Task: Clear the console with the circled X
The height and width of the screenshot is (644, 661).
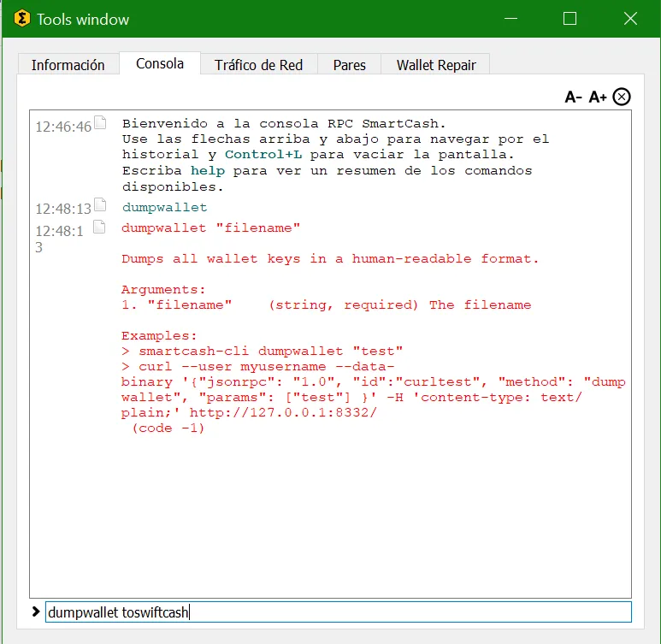Action: [x=622, y=97]
